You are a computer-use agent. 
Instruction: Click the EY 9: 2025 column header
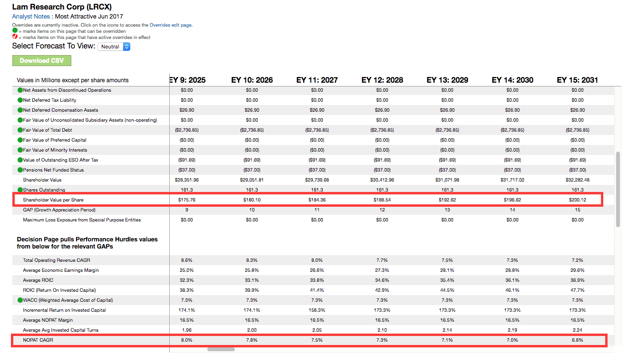[187, 80]
